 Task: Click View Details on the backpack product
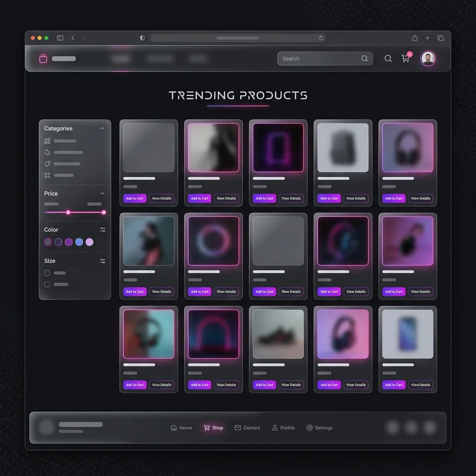[356, 198]
